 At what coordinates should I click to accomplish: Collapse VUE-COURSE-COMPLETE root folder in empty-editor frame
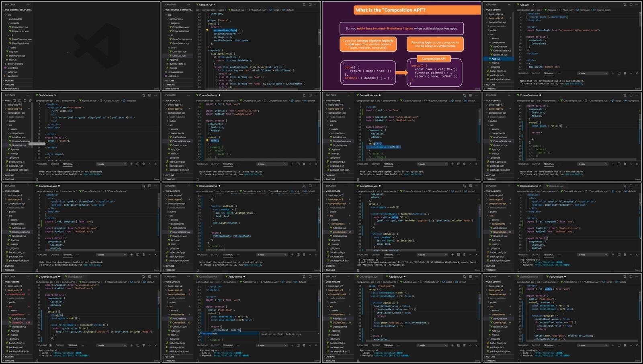tap(18, 10)
